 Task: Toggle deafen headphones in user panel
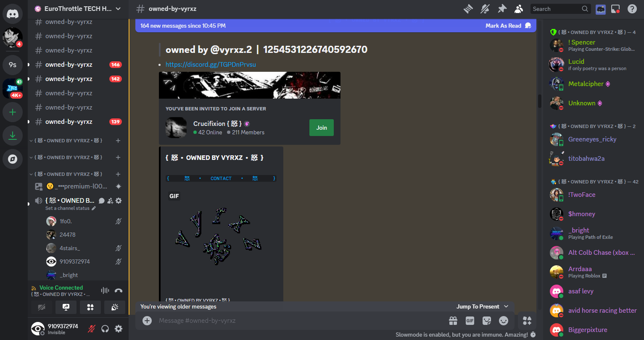[105, 329]
